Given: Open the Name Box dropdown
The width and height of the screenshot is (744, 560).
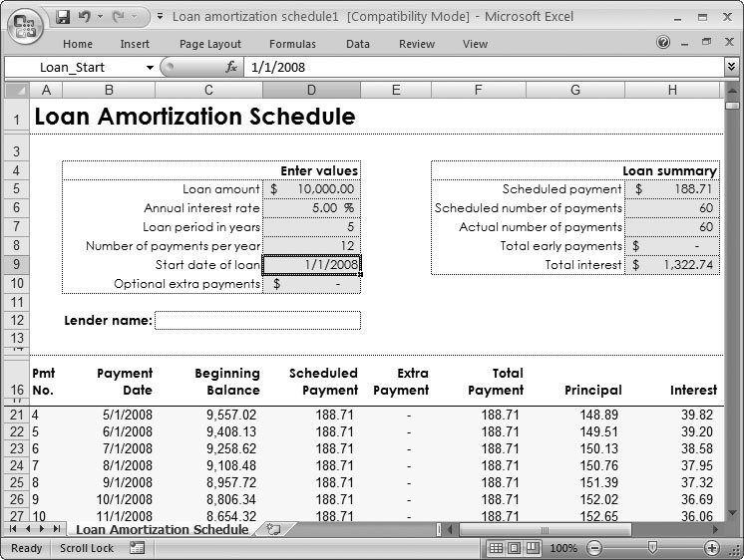Looking at the screenshot, I should click(x=151, y=68).
